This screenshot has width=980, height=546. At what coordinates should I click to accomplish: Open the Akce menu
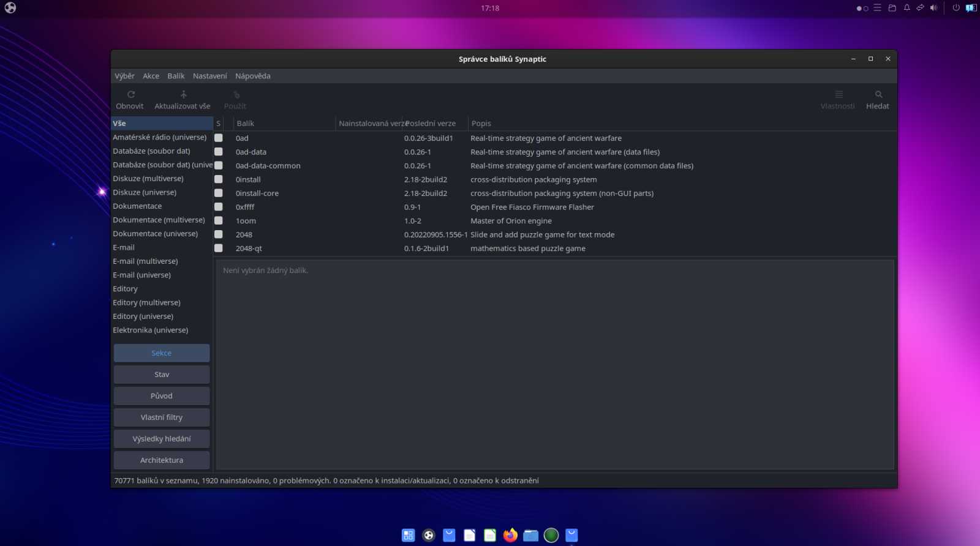tap(151, 76)
